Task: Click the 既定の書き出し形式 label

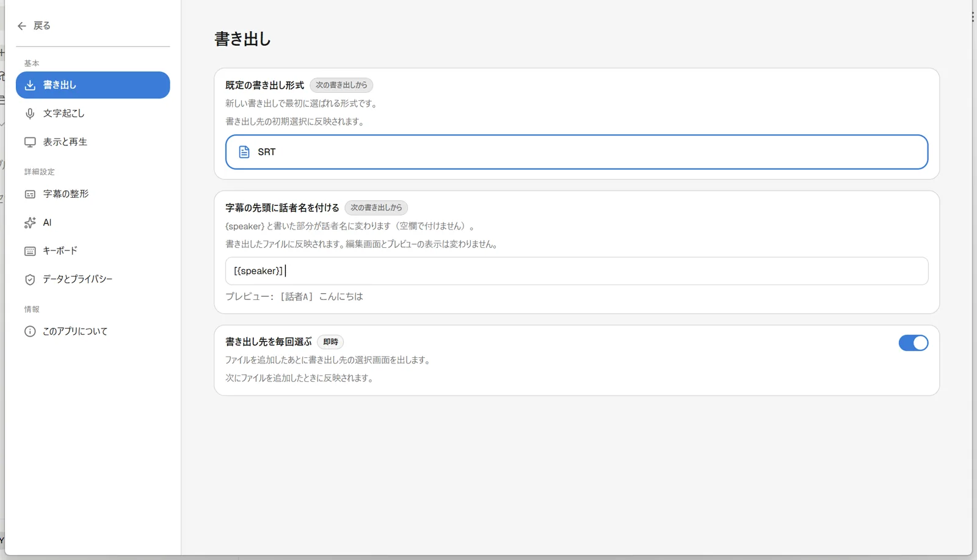Action: pos(264,85)
